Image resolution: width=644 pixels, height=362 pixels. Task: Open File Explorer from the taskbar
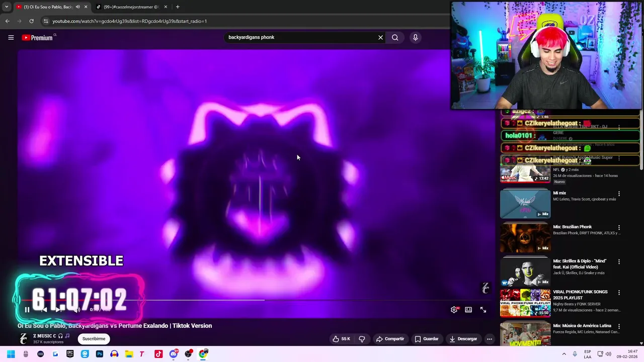129,354
